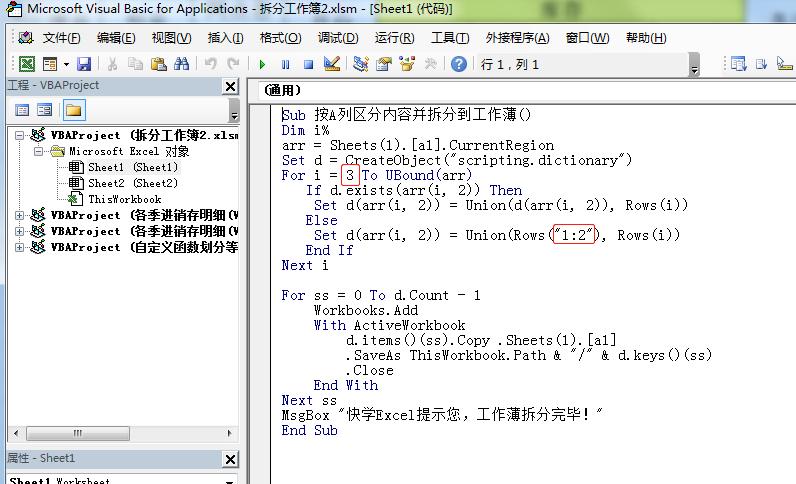Click View Code icon in project panel
This screenshot has width=796, height=484.
coord(22,109)
